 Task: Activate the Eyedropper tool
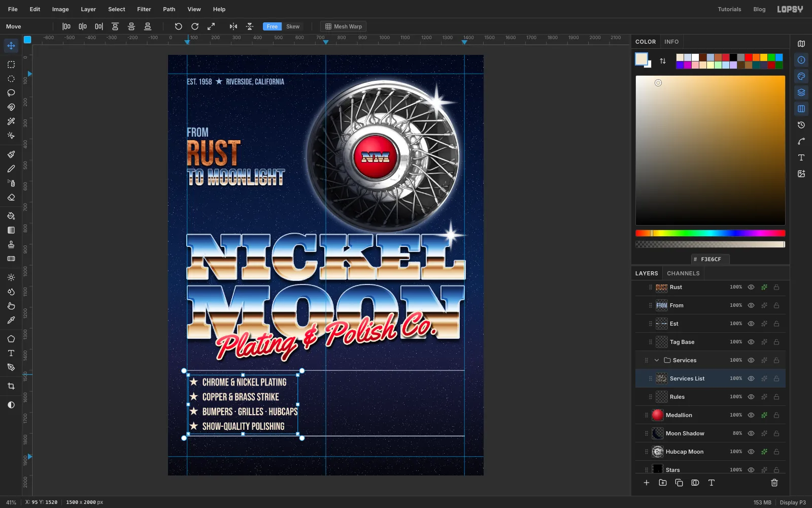(x=11, y=320)
